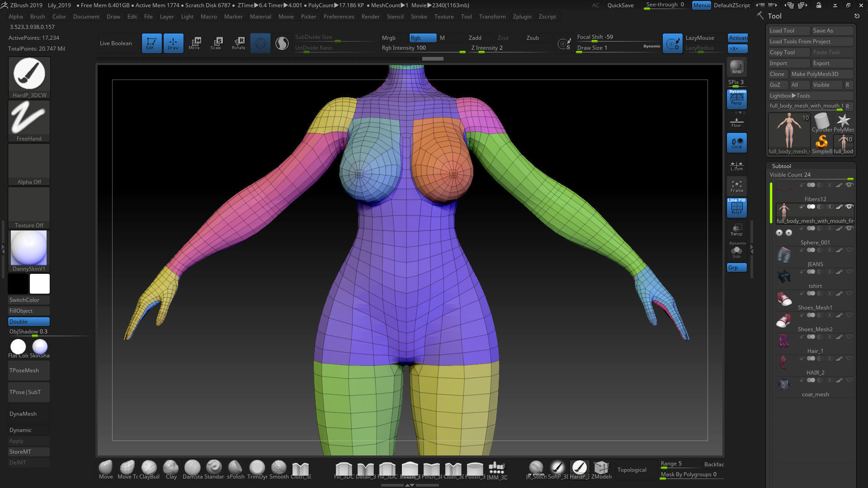Adjust the Rgb Intensity slider

423,48
